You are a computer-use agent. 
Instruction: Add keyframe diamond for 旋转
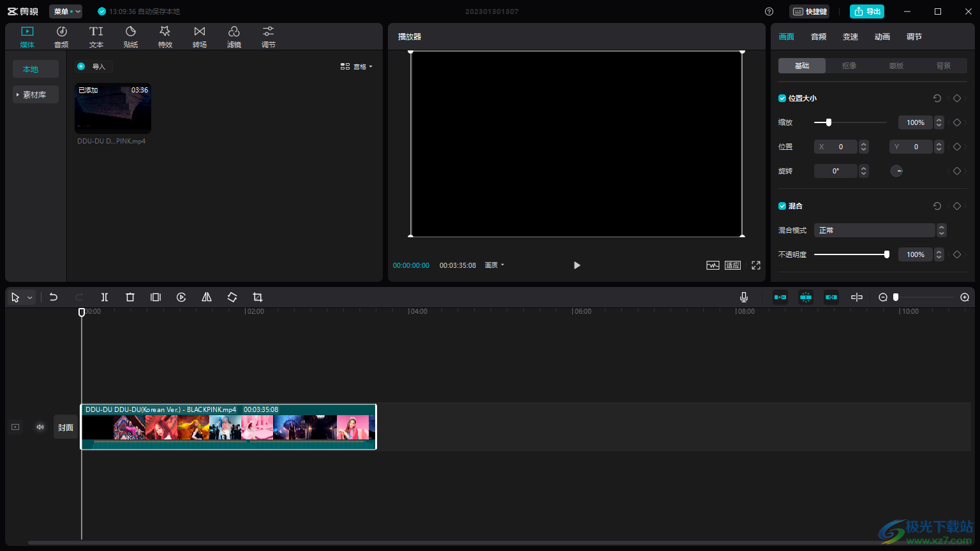pos(957,171)
